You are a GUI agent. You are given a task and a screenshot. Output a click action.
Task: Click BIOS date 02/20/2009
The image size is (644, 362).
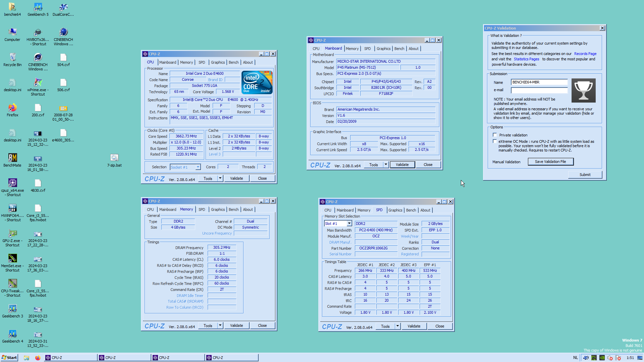[x=386, y=121]
